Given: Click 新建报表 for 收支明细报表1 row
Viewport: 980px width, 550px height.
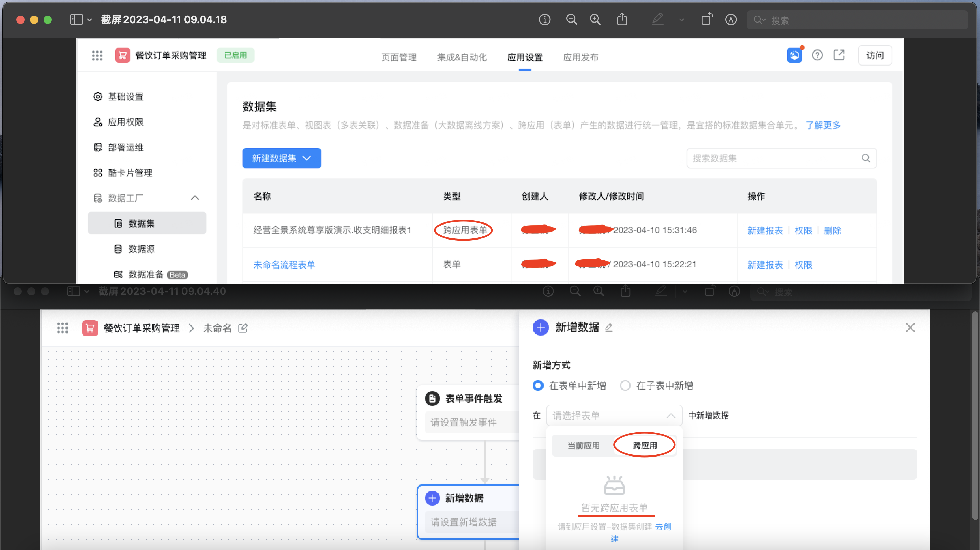Looking at the screenshot, I should tap(765, 230).
